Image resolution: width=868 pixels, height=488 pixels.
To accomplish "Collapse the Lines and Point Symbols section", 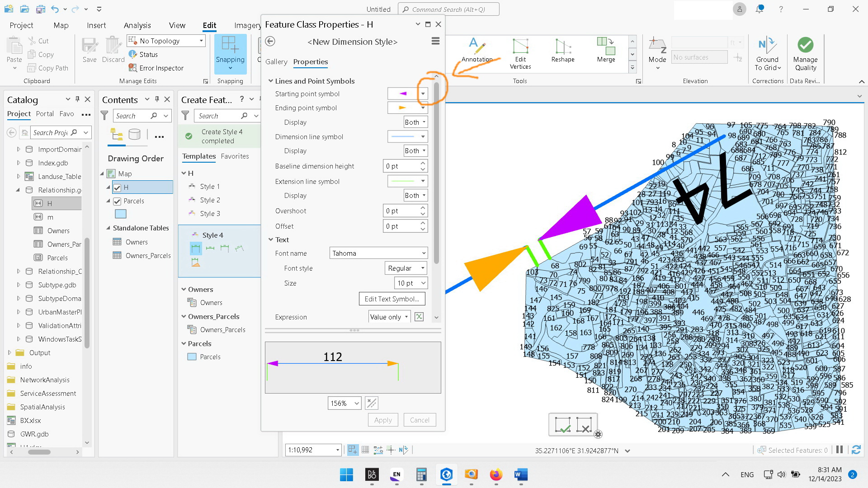I will 270,81.
